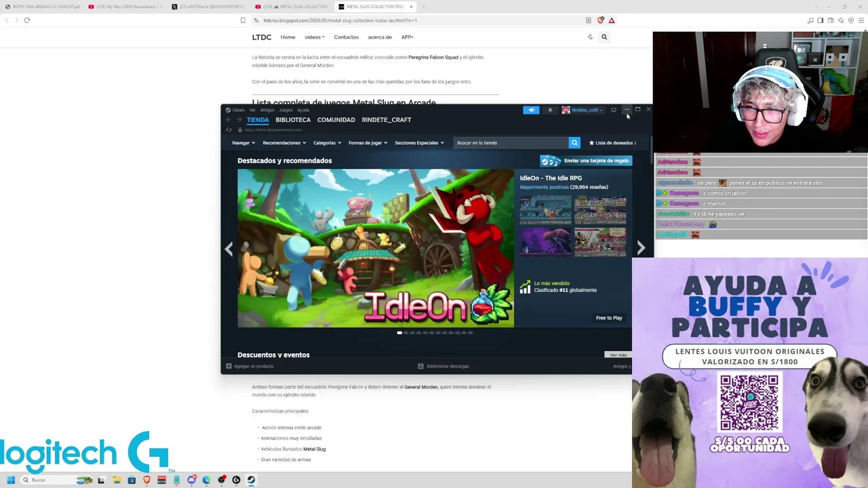The image size is (868, 488).
Task: Go forward in Steam navigation
Action: 239,120
